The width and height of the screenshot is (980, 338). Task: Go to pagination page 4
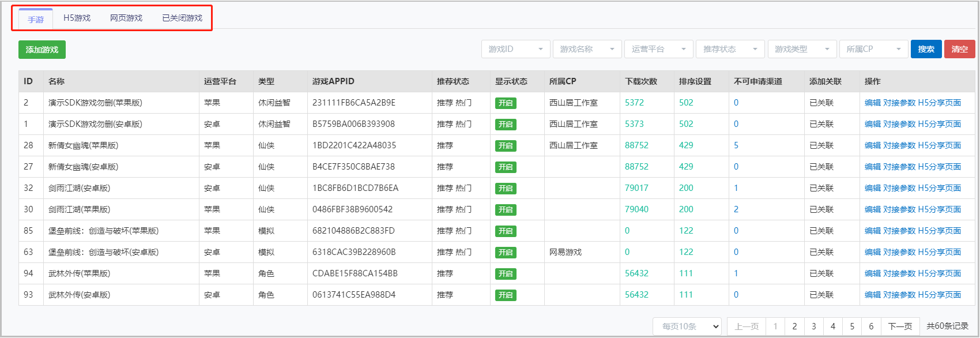pos(833,326)
